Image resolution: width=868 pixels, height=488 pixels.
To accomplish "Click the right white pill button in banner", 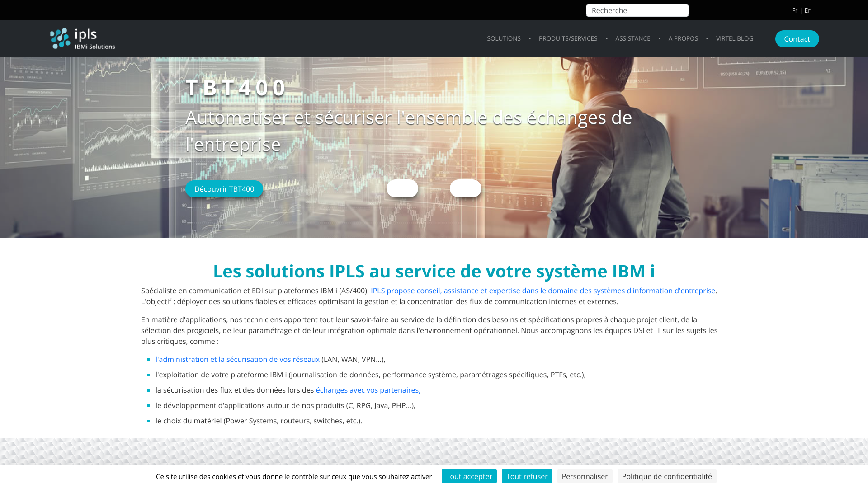I will (466, 188).
